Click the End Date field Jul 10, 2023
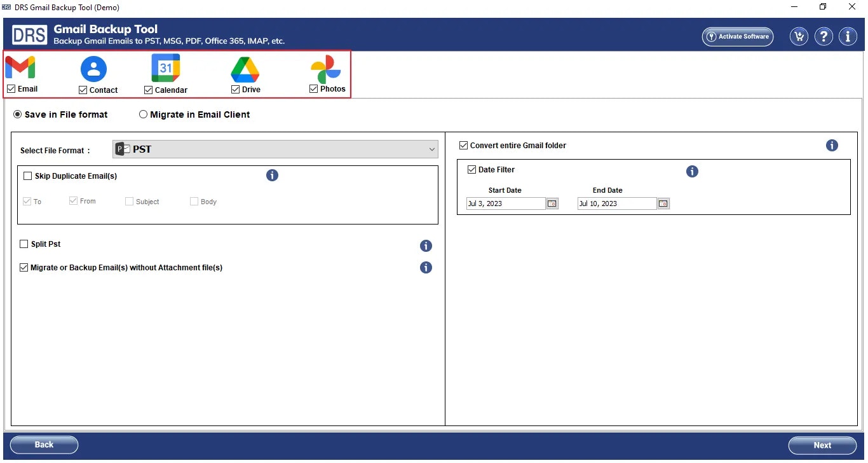This screenshot has height=463, width=868. point(617,204)
